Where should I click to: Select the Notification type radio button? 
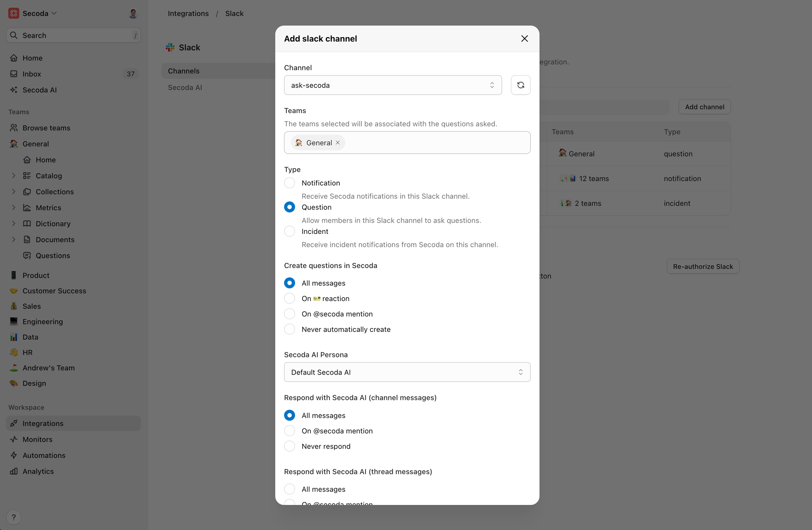pos(289,183)
